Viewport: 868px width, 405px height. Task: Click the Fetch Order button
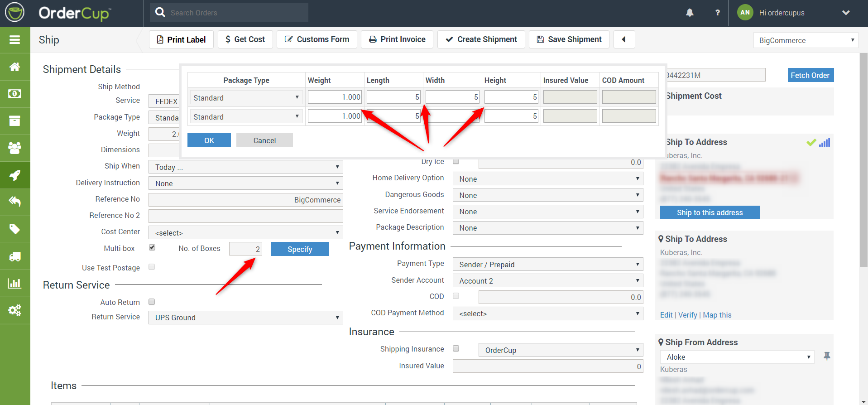point(810,75)
